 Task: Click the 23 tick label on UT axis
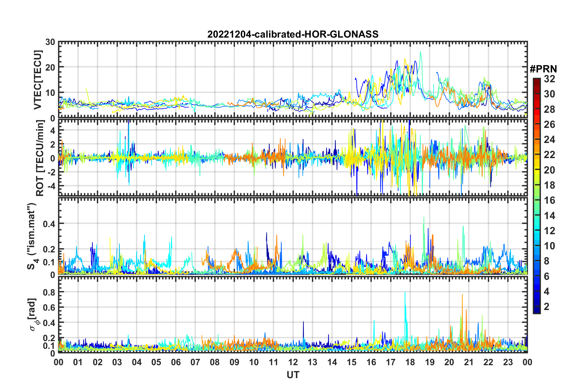tap(508, 362)
